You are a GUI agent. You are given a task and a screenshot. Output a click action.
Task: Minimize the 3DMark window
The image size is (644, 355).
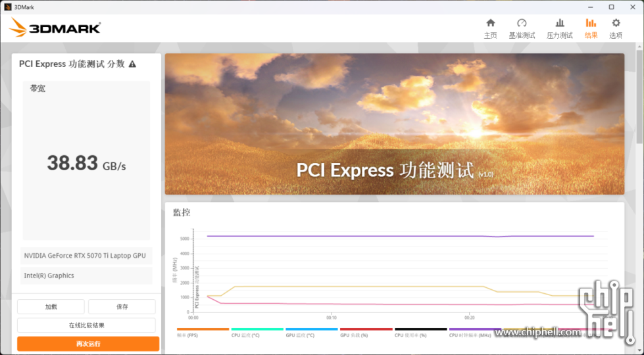click(591, 7)
